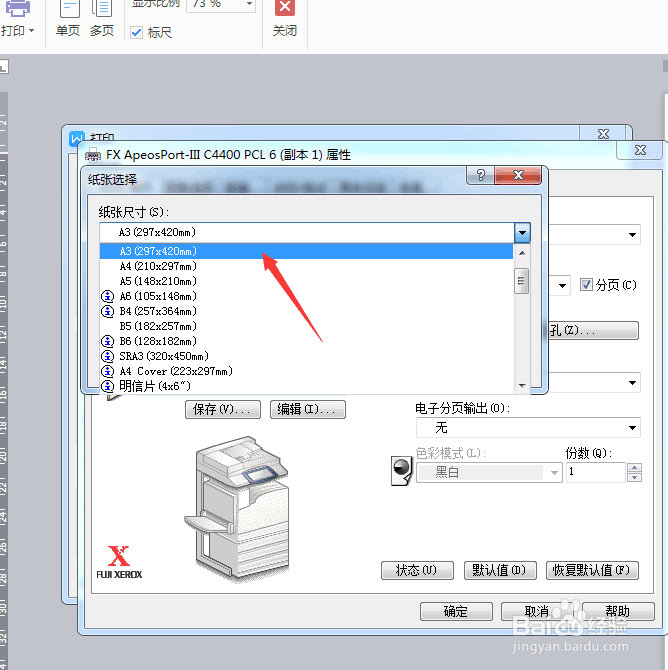Click the 帮助 help button
Screen dimensions: 668x670
(x=618, y=611)
